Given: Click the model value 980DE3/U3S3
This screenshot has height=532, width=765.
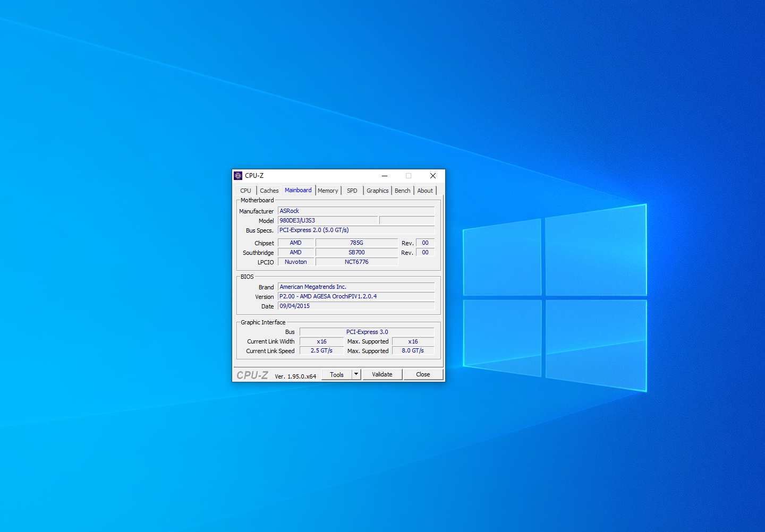Looking at the screenshot, I should click(328, 220).
